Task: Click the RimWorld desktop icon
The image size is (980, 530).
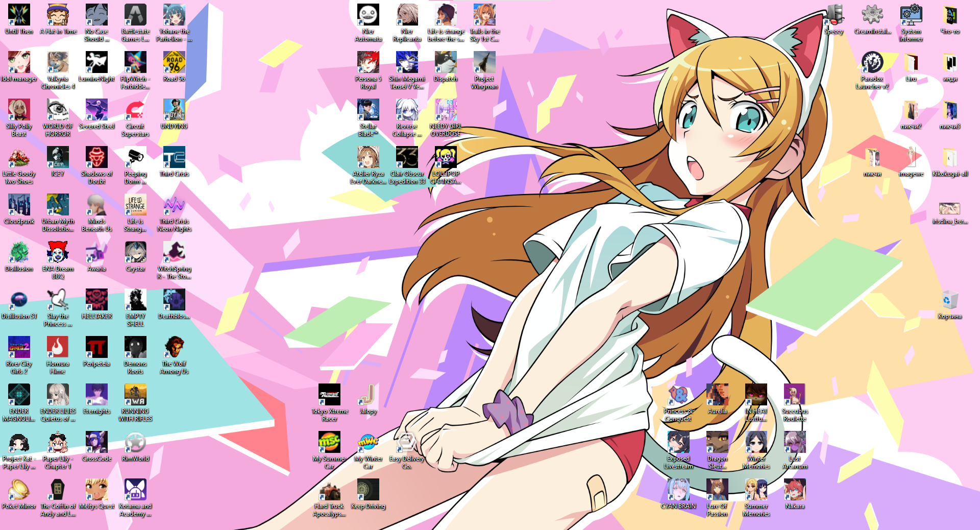Action: 135,447
